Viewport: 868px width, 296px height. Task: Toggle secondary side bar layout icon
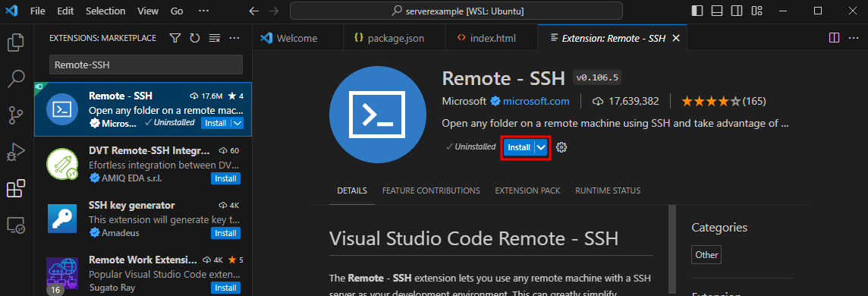point(736,11)
